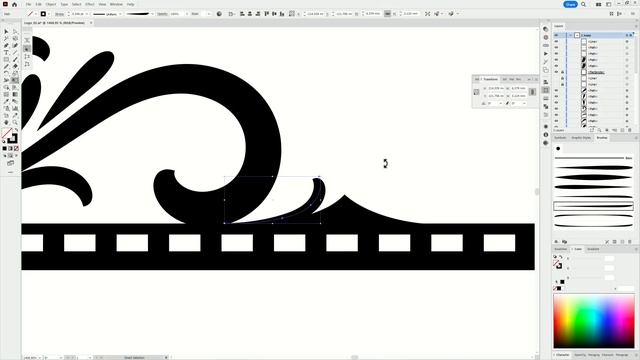The height and width of the screenshot is (360, 640).
Task: Open the Shear angle dropdown in Transform panel
Action: coord(524,103)
